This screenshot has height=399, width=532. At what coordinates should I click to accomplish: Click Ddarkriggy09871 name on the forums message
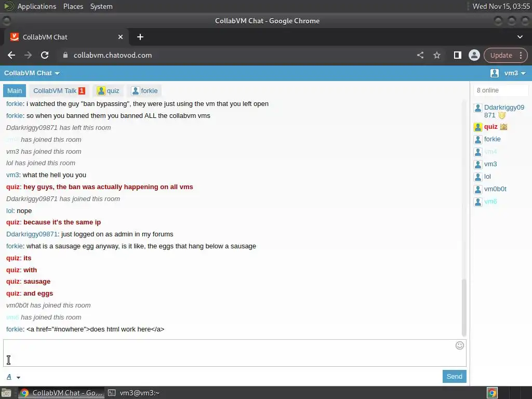click(32, 234)
